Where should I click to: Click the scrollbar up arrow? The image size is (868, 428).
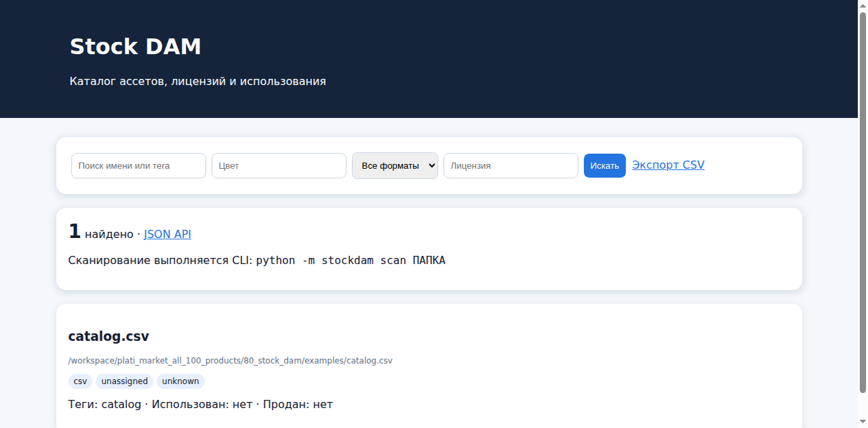click(863, 5)
